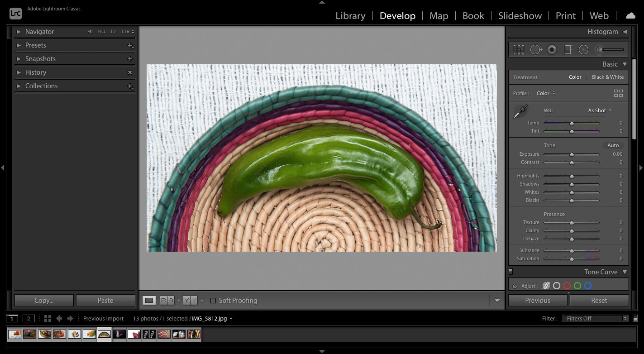Open the Slideshow module

click(520, 16)
